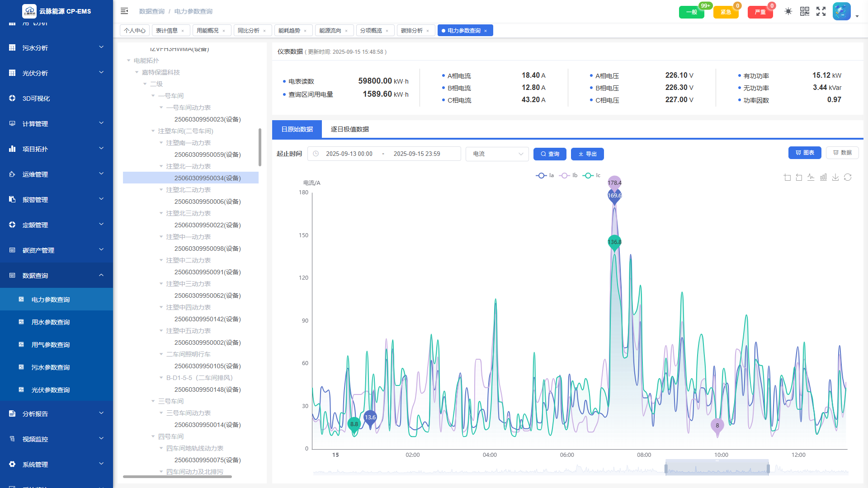Switch to 逐日极值数据 tab
This screenshot has width=868, height=488.
349,129
